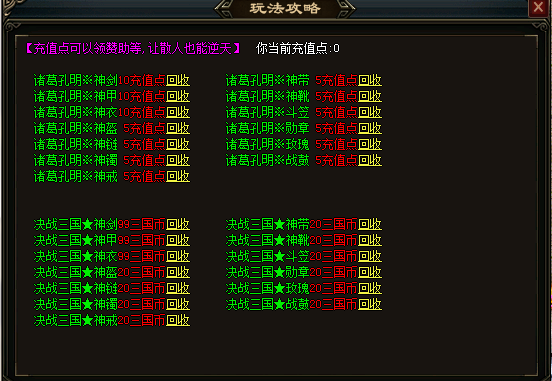The image size is (552, 381).
Task: Click 回收 link for 决战三国★神镯
Action: click(178, 304)
